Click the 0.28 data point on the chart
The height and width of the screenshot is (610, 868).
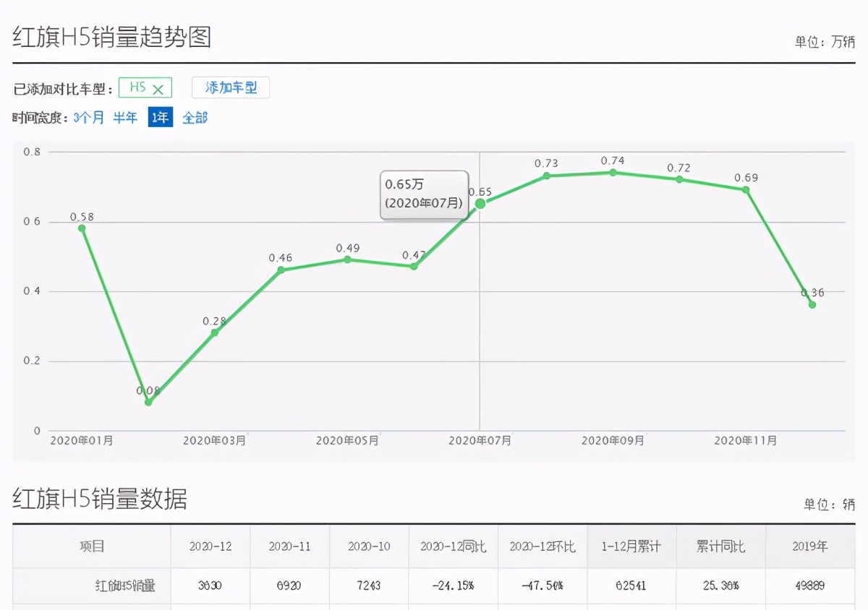click(x=215, y=332)
